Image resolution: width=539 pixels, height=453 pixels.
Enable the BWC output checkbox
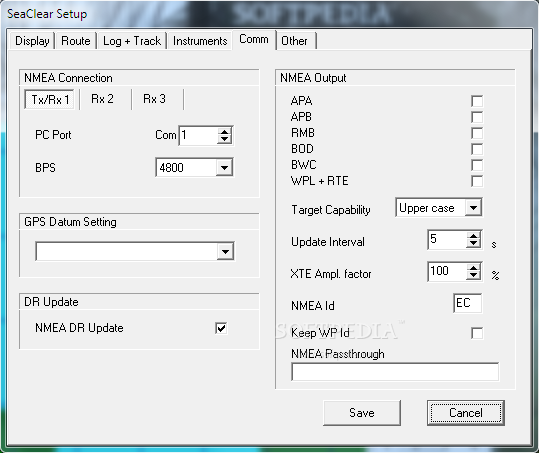point(477,165)
